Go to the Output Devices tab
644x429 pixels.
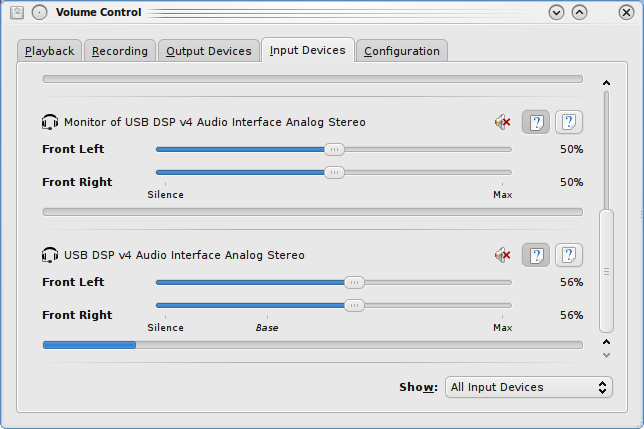tap(208, 51)
